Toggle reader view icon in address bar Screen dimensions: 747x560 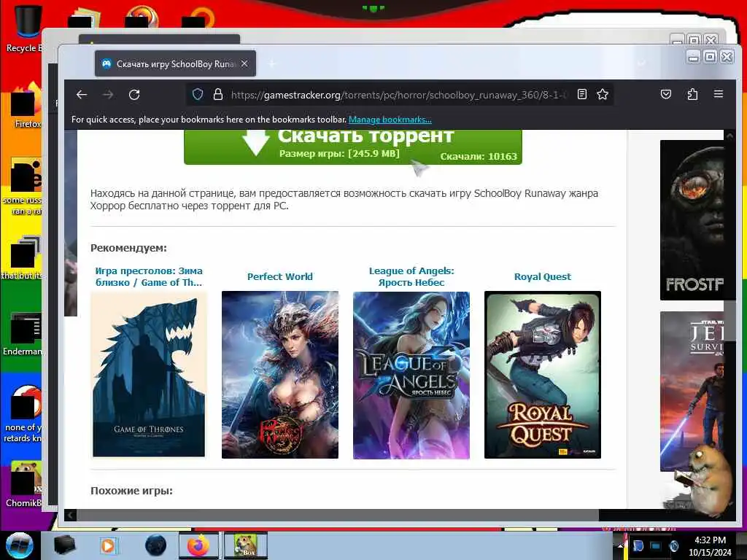point(581,94)
